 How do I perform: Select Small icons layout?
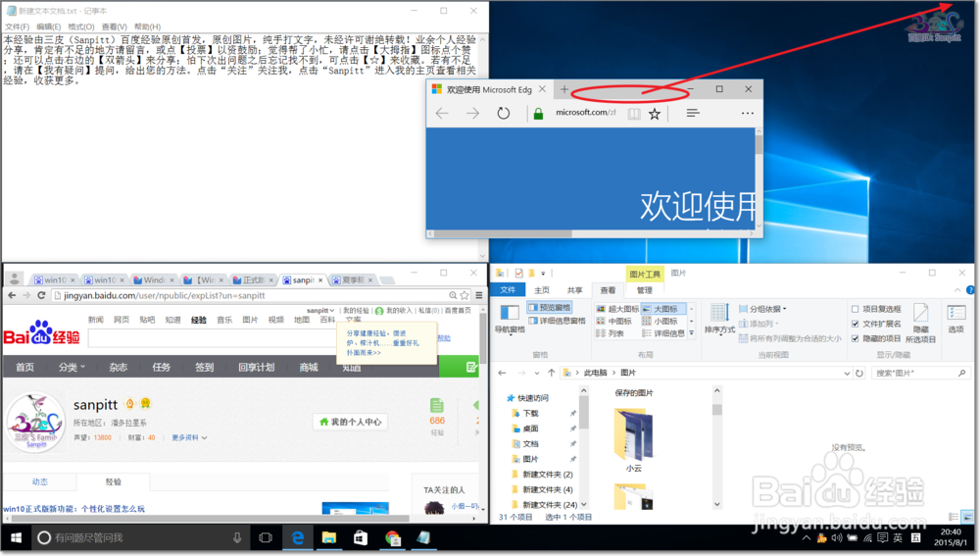[x=660, y=321]
